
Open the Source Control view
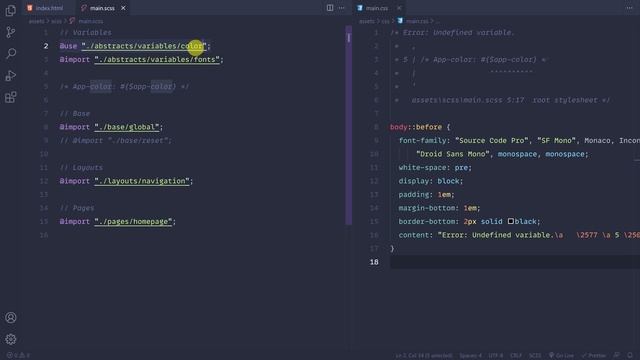[11, 32]
